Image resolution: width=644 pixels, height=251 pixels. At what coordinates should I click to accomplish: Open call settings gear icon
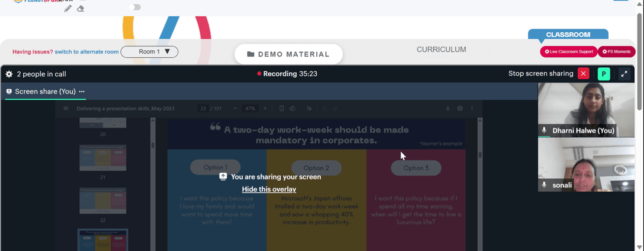[9, 74]
